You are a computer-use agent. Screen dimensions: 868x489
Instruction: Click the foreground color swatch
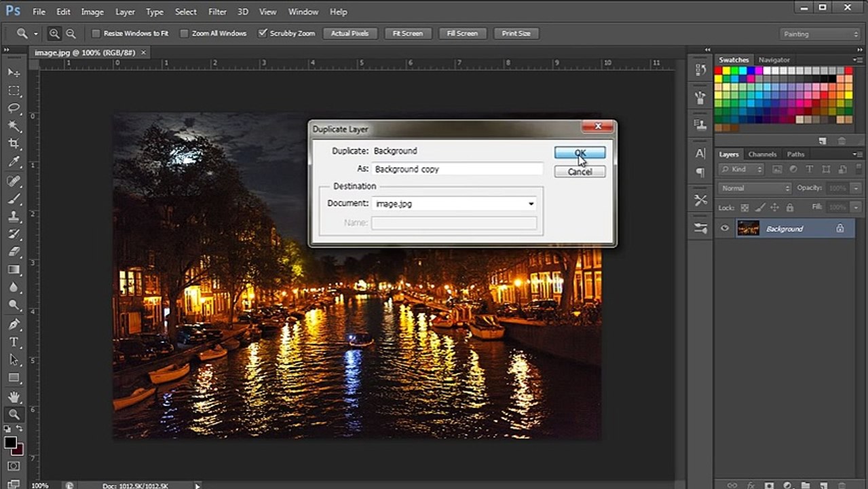[x=10, y=443]
